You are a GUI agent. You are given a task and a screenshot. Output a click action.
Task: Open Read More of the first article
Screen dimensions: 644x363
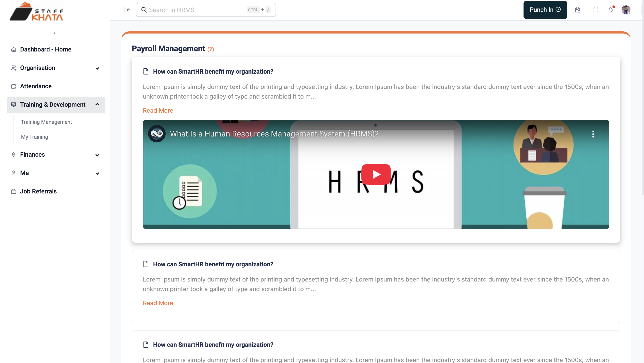pos(158,110)
